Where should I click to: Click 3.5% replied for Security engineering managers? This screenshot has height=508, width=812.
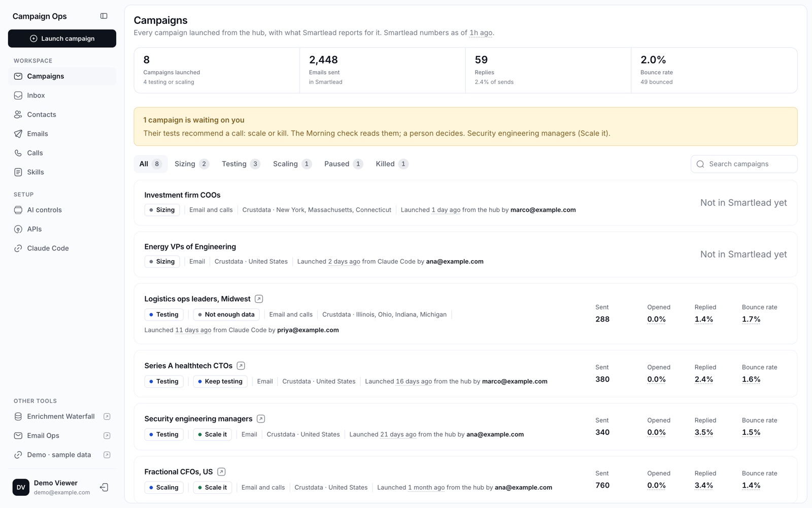[x=703, y=433]
